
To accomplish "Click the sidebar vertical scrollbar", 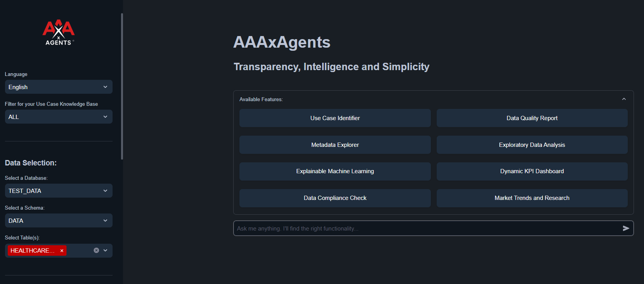I will [x=122, y=86].
